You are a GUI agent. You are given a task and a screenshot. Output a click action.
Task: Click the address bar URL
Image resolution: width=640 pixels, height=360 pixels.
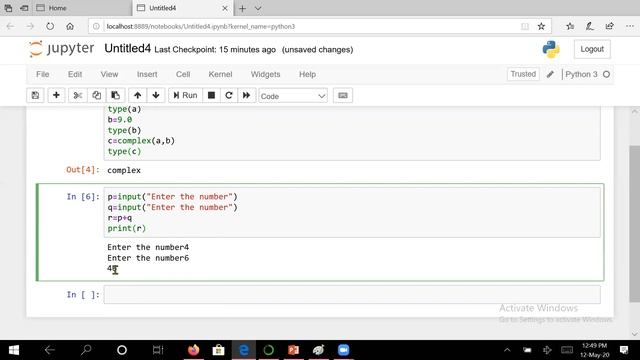point(200,26)
